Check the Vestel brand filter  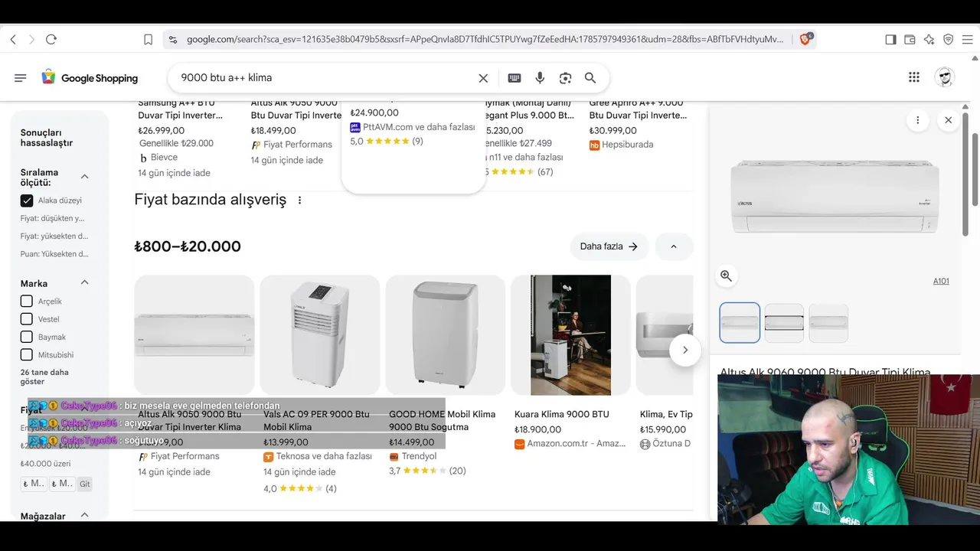pyautogui.click(x=27, y=319)
